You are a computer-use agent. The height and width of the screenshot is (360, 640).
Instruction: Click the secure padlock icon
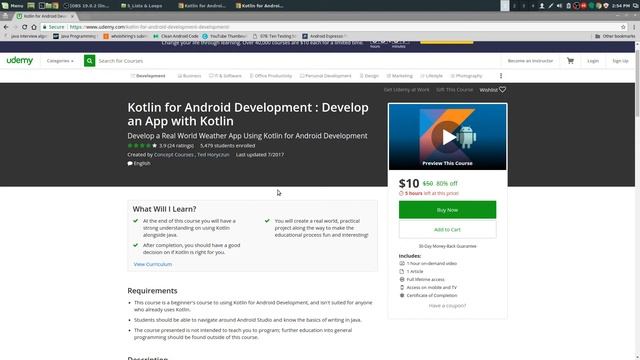coord(44,27)
